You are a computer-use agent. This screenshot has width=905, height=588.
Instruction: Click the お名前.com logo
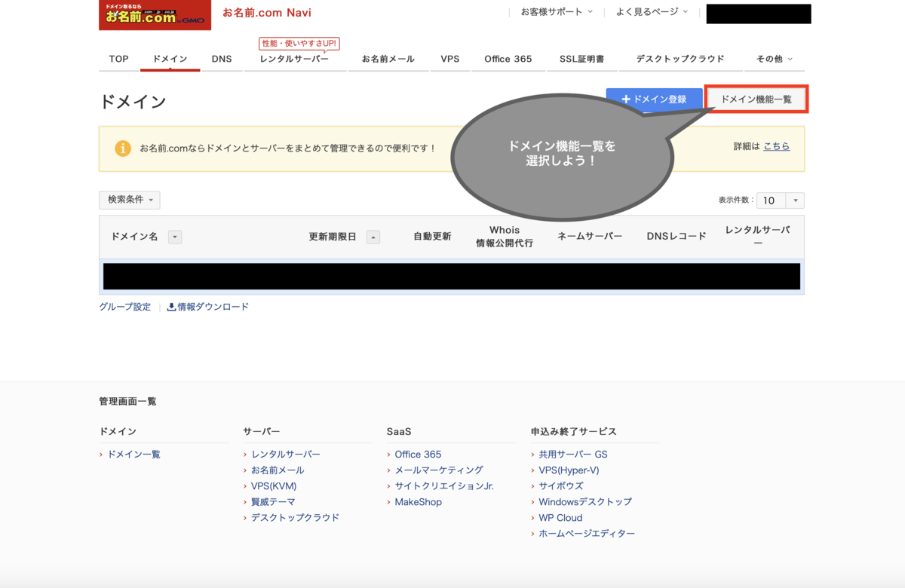[155, 15]
